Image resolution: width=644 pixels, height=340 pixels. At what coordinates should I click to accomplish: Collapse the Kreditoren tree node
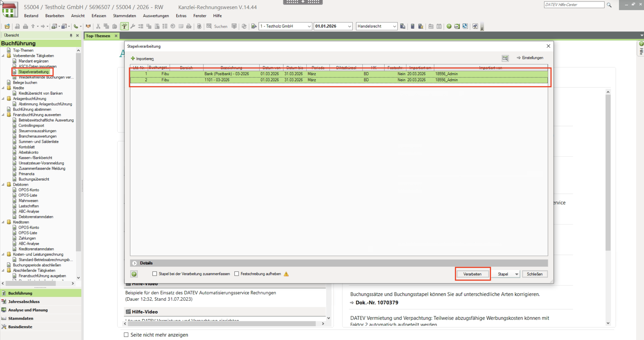[x=3, y=222]
